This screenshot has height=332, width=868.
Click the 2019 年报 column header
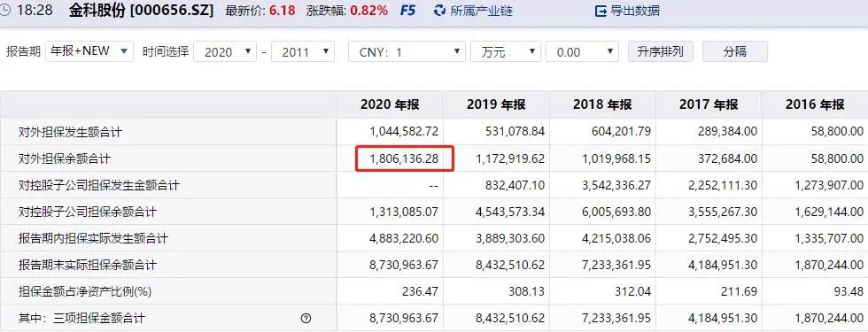tap(496, 104)
